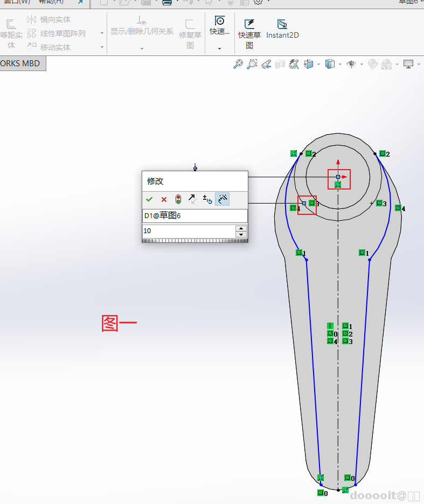This screenshot has width=424, height=504.
Task: Open the SOLIDWORKS MBD tab
Action: [20, 63]
